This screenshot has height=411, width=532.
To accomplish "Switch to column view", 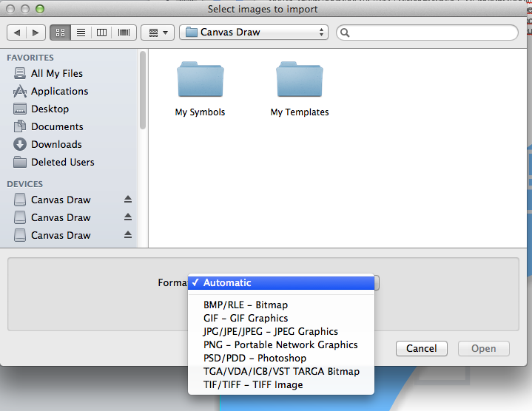I will (x=101, y=33).
